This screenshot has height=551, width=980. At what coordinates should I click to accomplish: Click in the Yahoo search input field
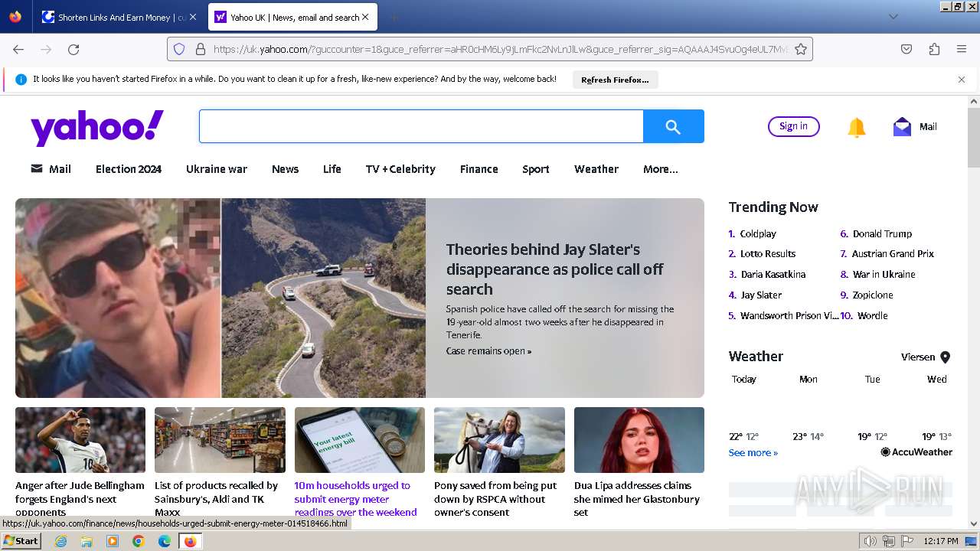coord(421,126)
